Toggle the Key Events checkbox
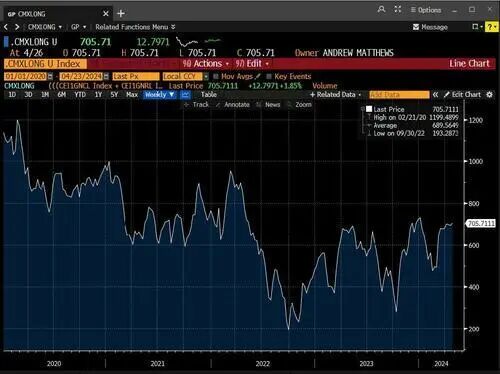The image size is (500, 374). pos(269,77)
